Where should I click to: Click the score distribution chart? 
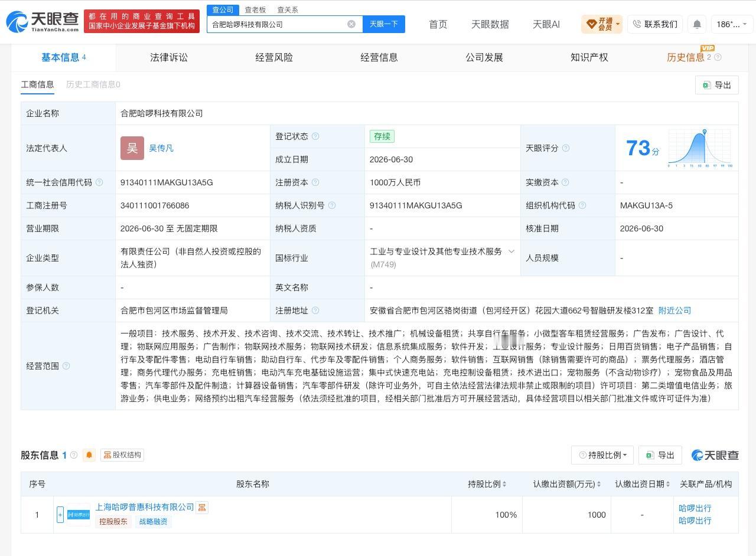[x=700, y=148]
